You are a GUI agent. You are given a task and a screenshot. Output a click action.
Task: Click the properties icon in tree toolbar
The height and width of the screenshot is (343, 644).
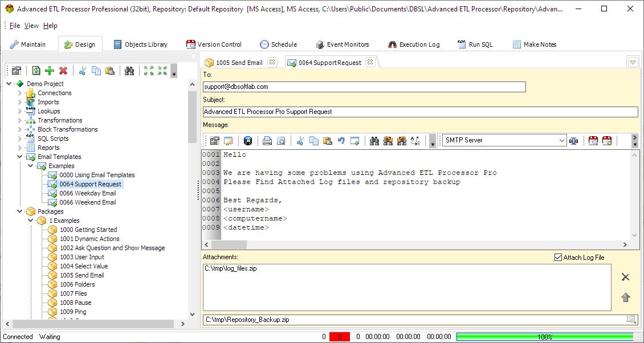[x=16, y=71]
